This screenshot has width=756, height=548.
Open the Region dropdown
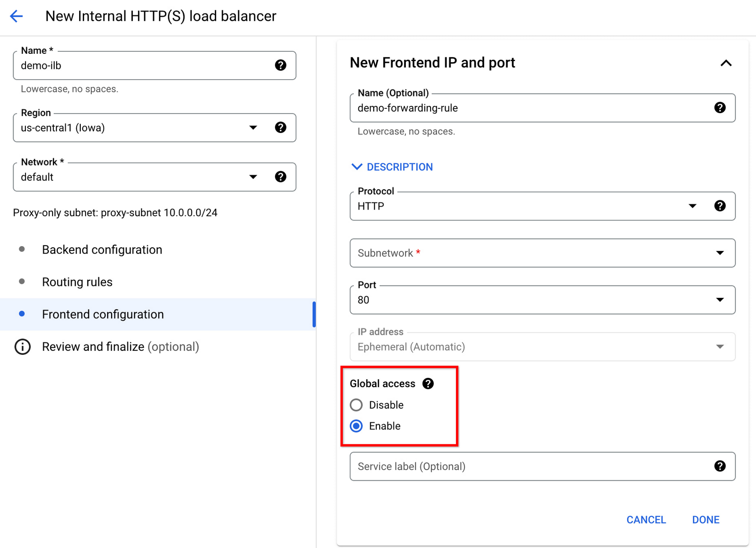pos(253,127)
